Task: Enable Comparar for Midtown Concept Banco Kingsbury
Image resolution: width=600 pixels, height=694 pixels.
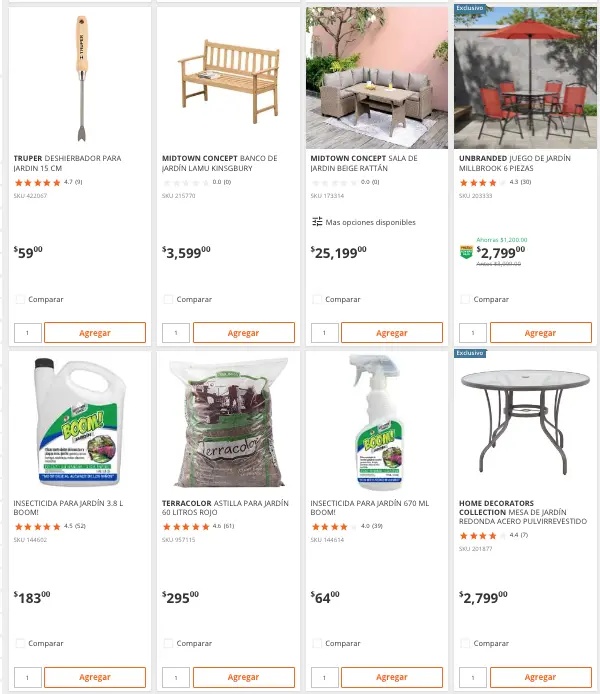Action: (168, 299)
